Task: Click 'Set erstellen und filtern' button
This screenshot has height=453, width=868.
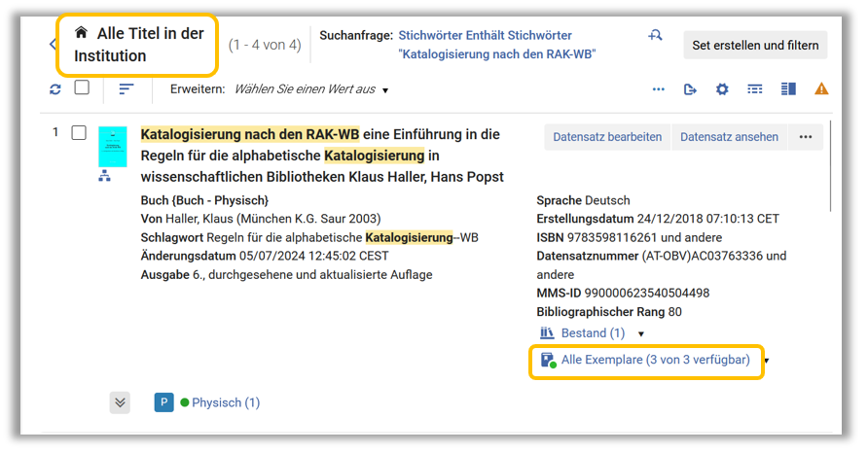Action: pos(755,45)
